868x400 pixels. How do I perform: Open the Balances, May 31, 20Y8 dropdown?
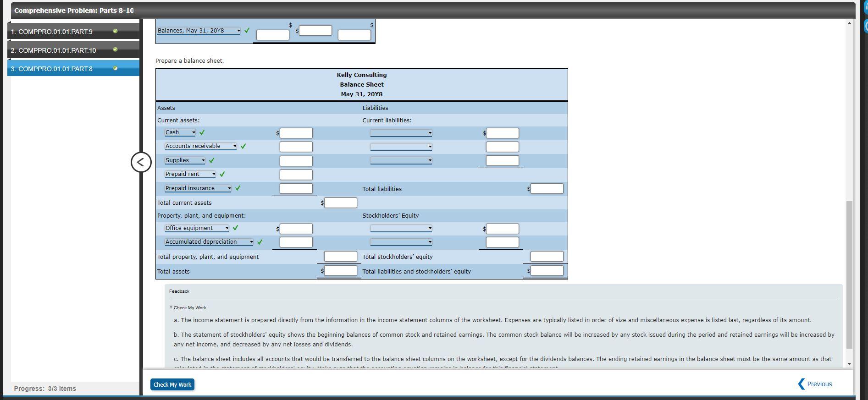tap(199, 31)
